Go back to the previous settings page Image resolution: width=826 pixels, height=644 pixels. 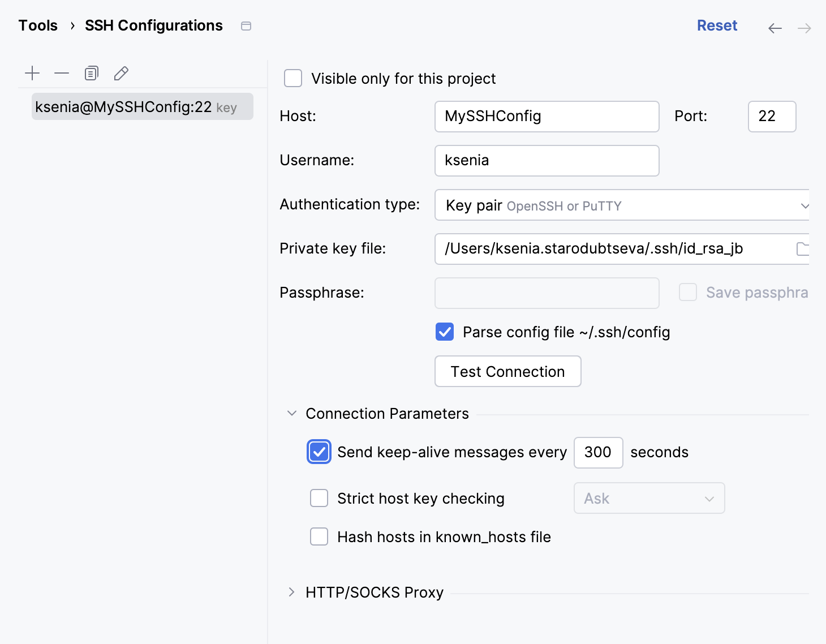(x=775, y=28)
